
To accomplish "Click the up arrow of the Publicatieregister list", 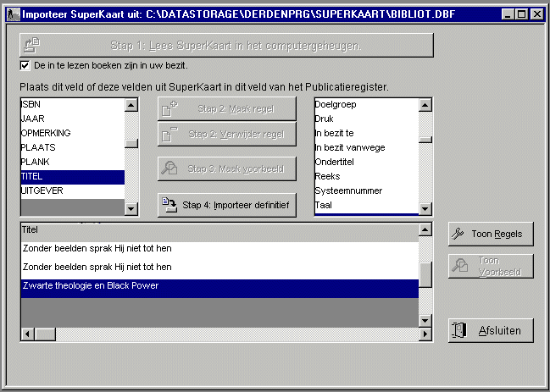I will (425, 105).
